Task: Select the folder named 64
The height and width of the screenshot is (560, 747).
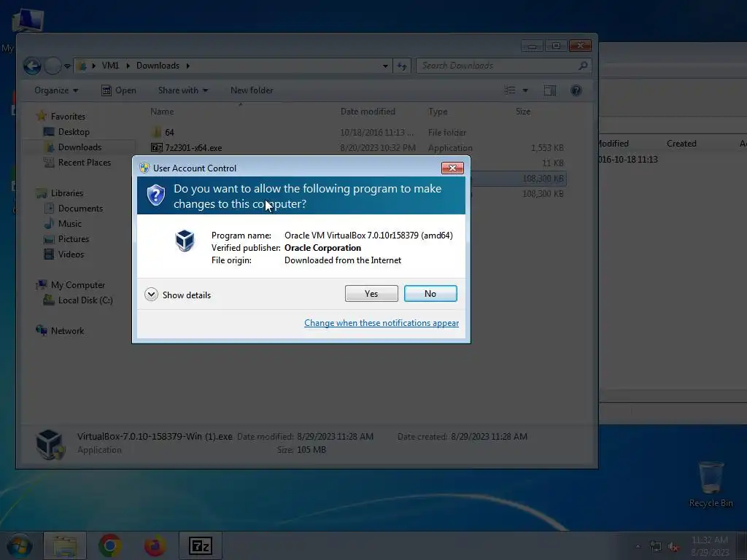Action: pyautogui.click(x=169, y=133)
